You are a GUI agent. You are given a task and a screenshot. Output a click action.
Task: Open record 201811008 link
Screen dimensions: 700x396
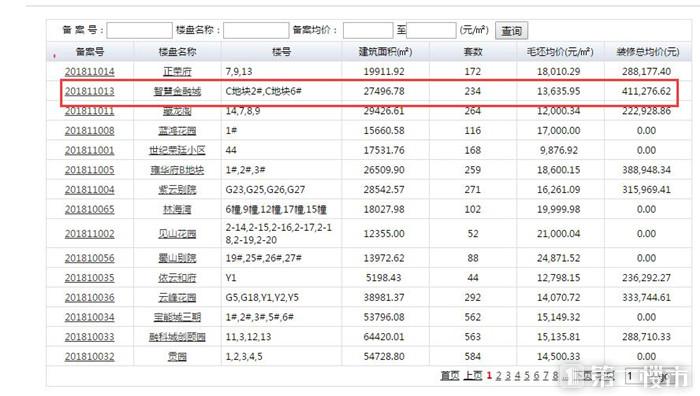[89, 131]
